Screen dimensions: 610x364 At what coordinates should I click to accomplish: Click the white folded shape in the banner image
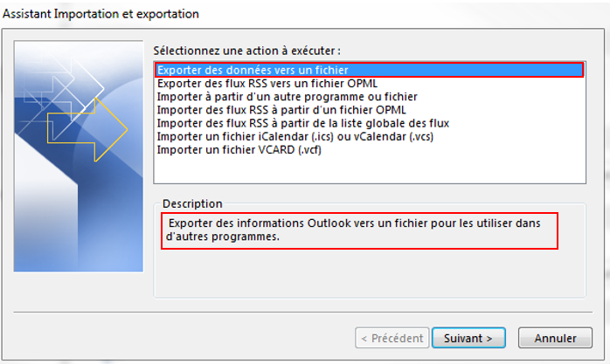(46, 202)
